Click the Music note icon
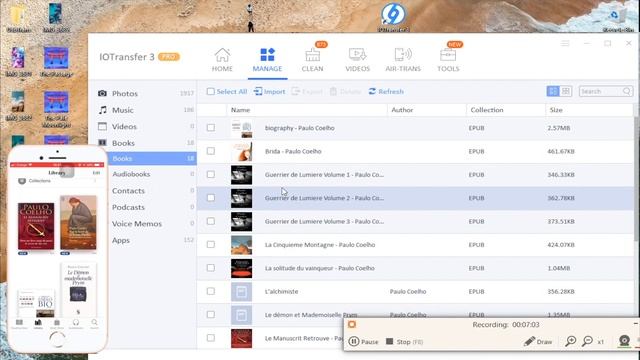Screen dimensions: 640x360 [102, 110]
